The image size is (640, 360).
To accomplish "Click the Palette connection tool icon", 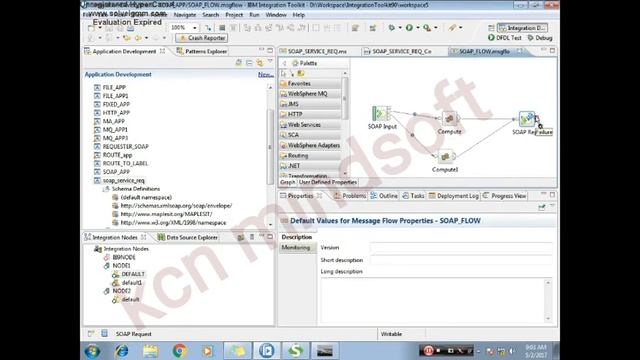I will pos(292,73).
